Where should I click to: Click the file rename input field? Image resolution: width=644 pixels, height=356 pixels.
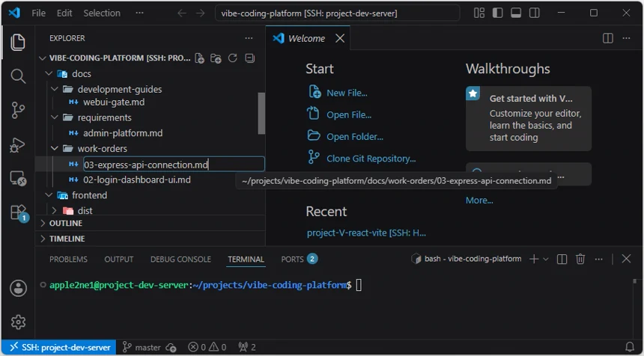[174, 164]
